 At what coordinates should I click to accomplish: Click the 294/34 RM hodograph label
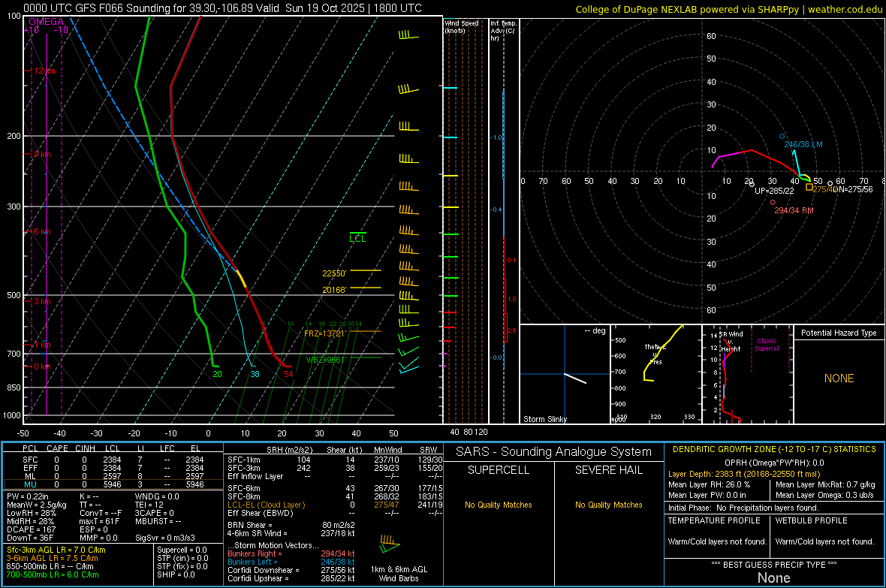[x=794, y=210]
